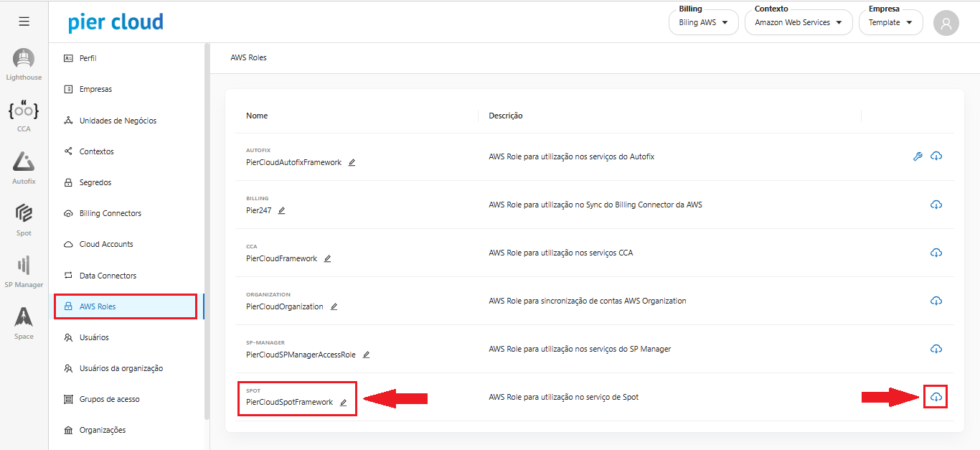The height and width of the screenshot is (450, 980).
Task: Open the Empresa Template dropdown
Action: pyautogui.click(x=890, y=23)
